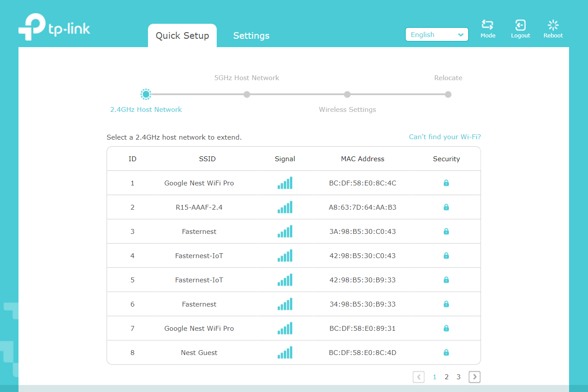Click the 2.4GHz Host Network step marker
The width and height of the screenshot is (588, 392).
click(x=146, y=94)
